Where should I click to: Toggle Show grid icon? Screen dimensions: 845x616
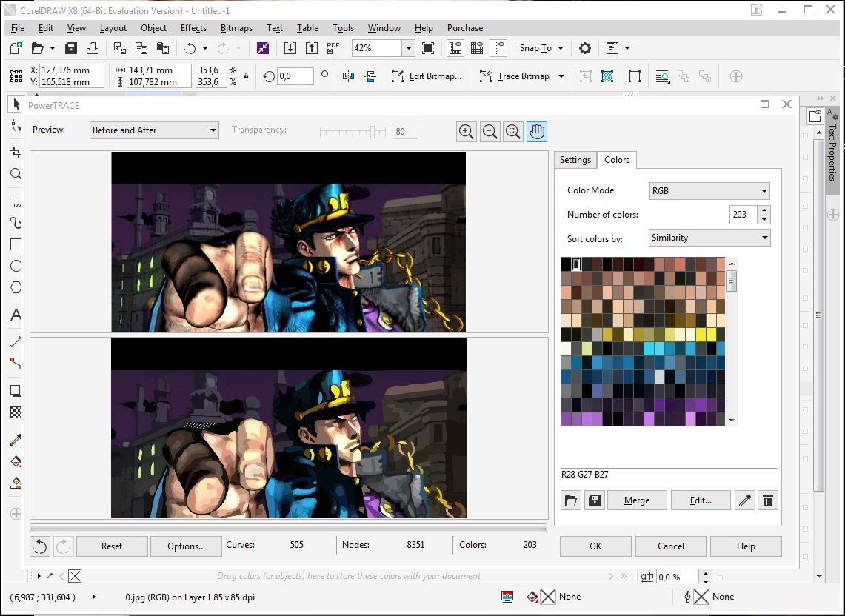coord(477,48)
